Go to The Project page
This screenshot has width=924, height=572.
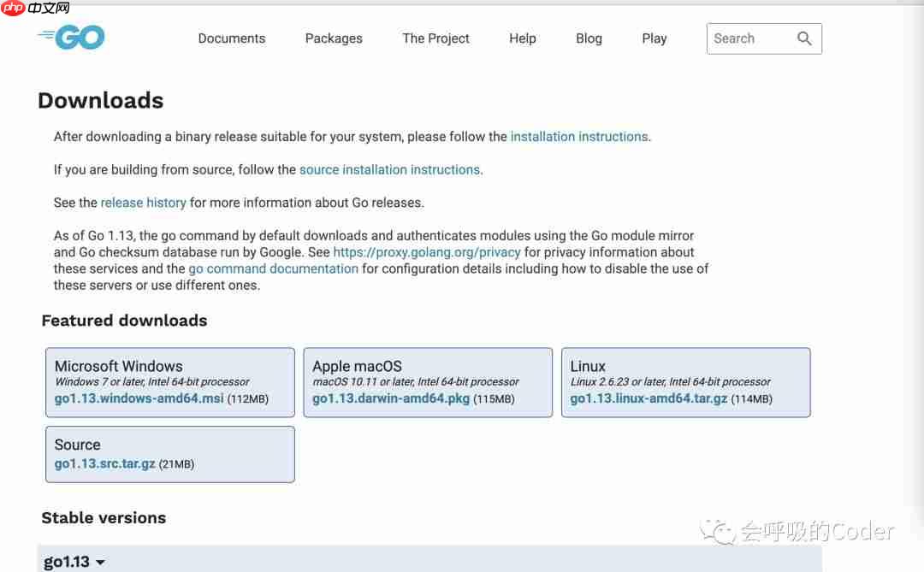pos(435,38)
